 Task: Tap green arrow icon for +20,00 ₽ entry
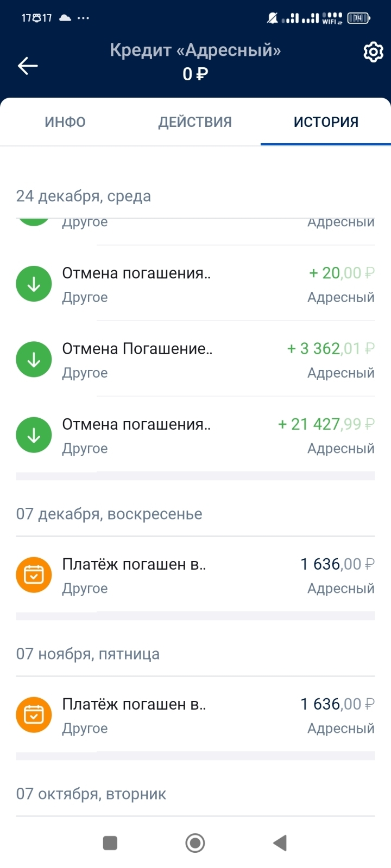pos(34,284)
